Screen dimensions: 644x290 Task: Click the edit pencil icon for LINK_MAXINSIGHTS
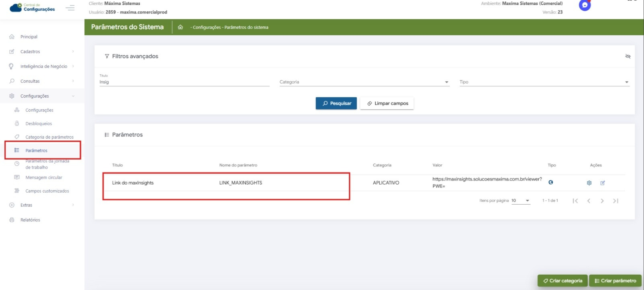pyautogui.click(x=603, y=183)
